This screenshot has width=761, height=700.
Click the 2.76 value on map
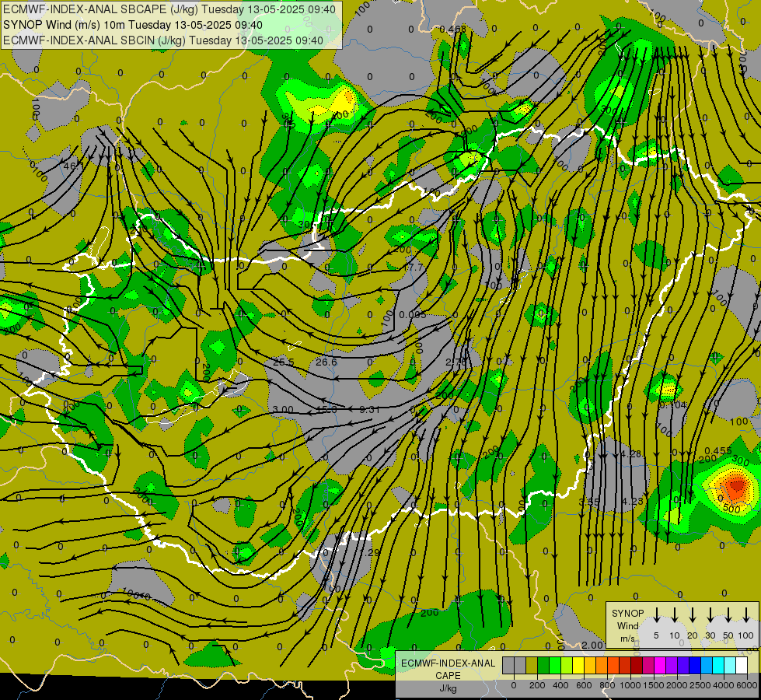[x=456, y=362]
